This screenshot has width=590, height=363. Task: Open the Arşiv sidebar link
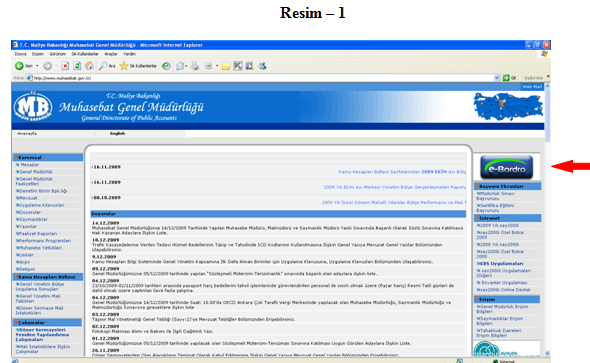click(23, 262)
